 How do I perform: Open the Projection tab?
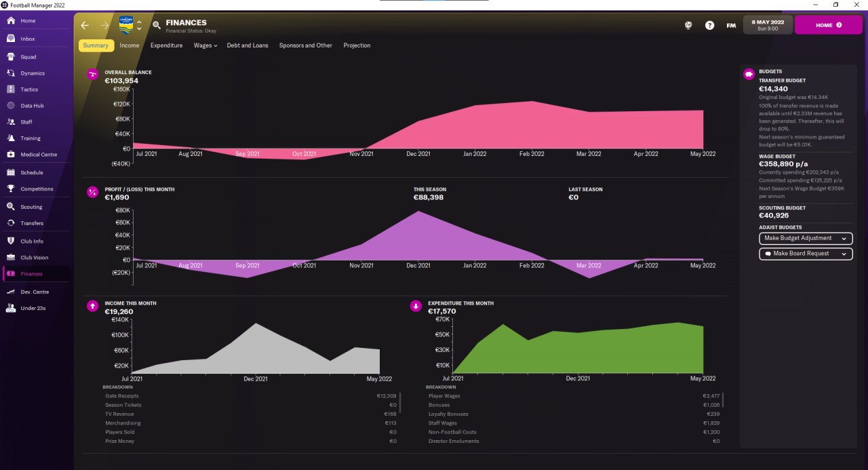click(357, 45)
